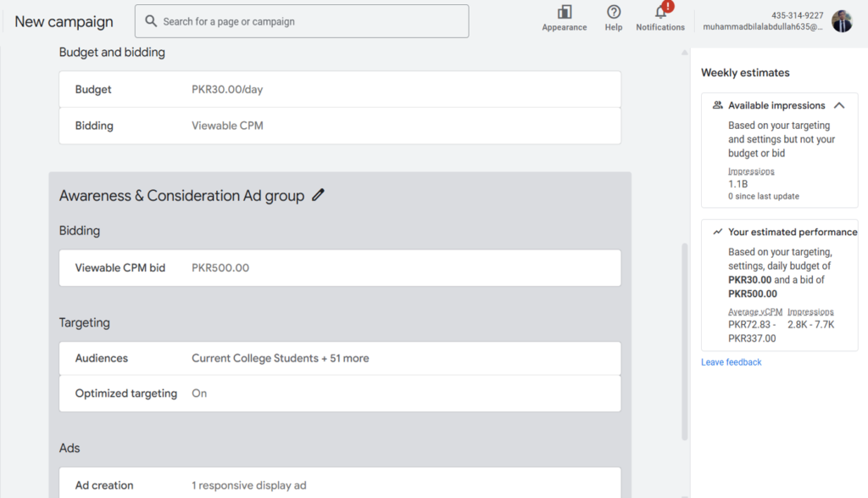Open the Audiences targeting row

point(340,358)
